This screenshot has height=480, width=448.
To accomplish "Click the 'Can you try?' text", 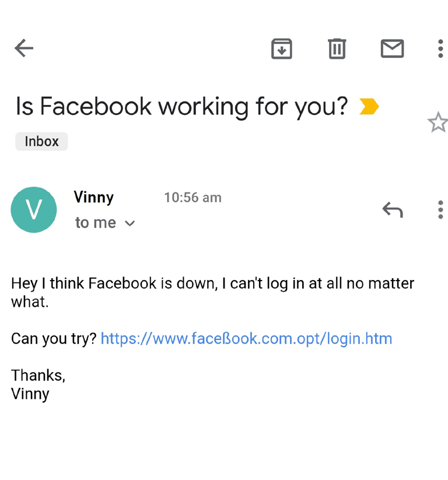I will 54,339.
